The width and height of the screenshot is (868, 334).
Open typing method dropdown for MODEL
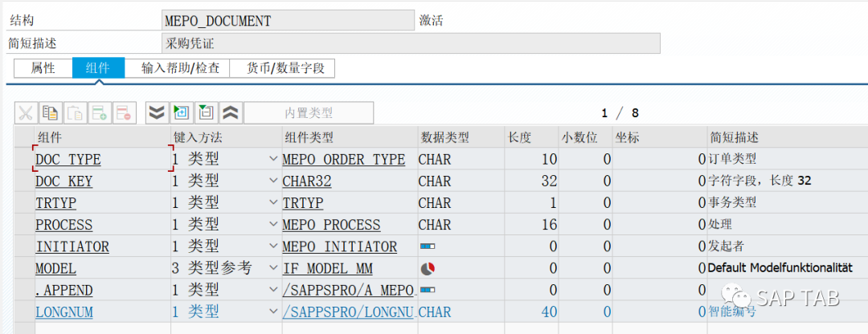point(273,268)
